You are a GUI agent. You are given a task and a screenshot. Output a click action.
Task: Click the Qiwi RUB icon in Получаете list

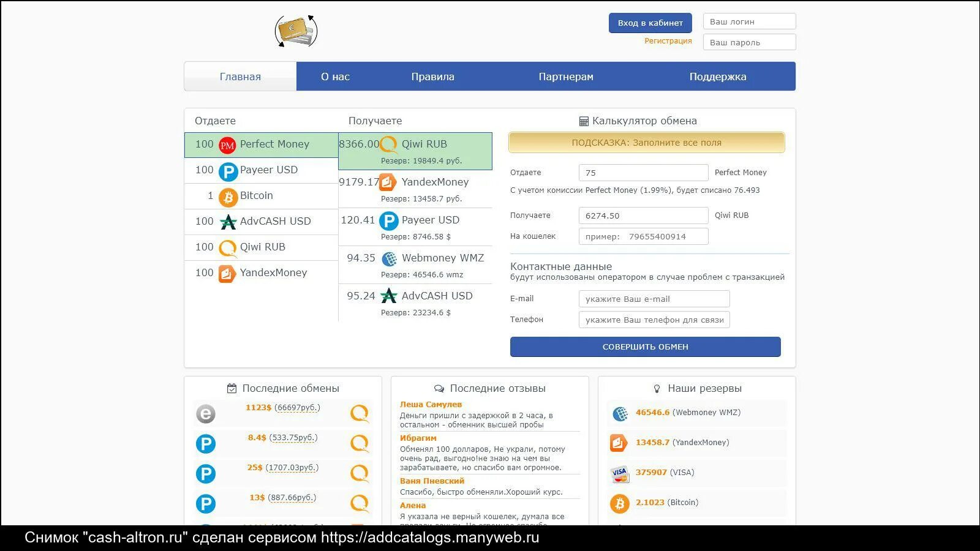point(388,145)
